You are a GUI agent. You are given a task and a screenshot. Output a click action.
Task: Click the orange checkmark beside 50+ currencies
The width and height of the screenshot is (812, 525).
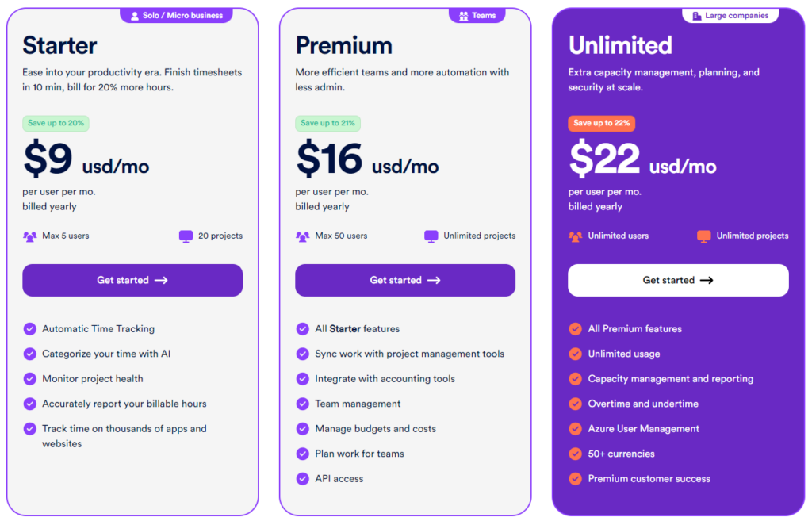[x=576, y=454]
